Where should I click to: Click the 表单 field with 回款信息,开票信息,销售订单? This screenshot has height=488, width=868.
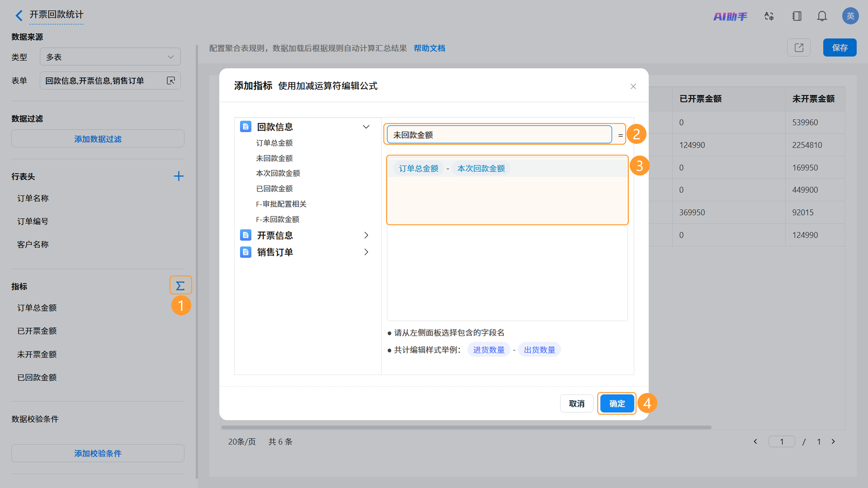click(110, 80)
